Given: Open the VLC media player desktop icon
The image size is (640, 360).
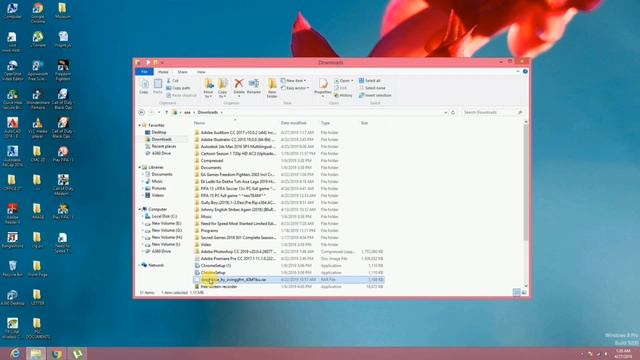Looking at the screenshot, I should (38, 128).
